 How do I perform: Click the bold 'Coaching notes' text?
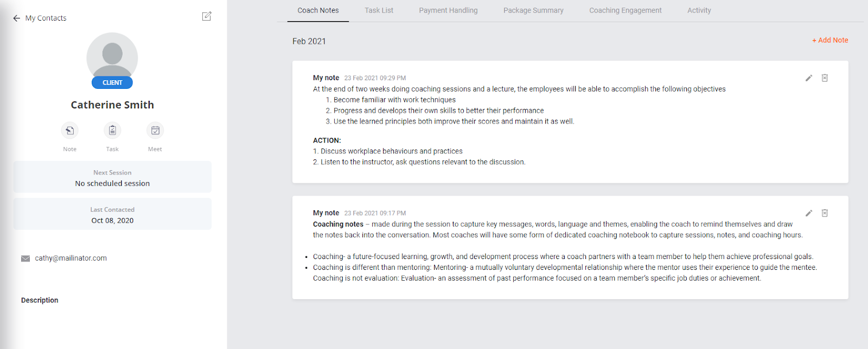click(338, 224)
